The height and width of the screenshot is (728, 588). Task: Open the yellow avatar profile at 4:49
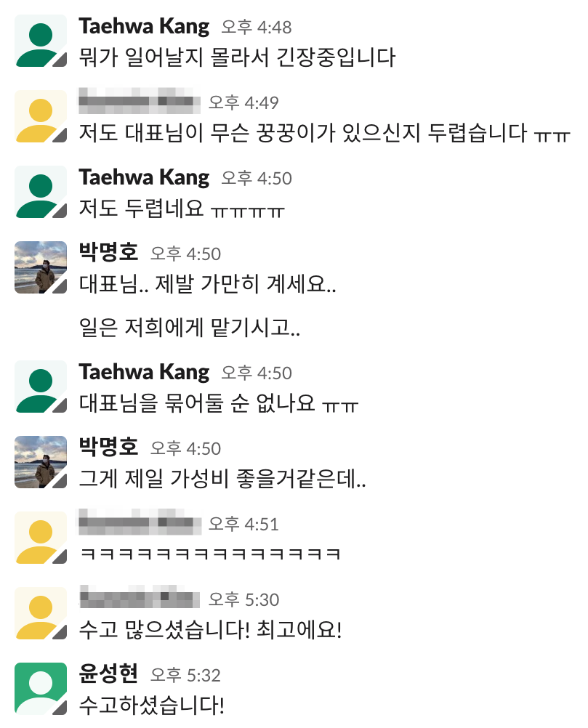41,116
